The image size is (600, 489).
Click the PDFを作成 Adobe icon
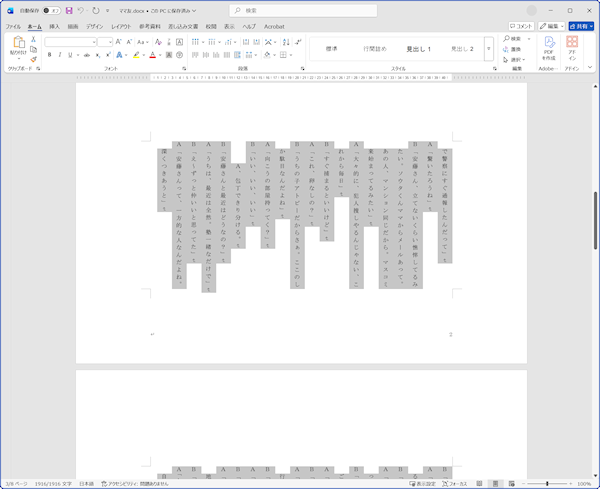tap(548, 47)
